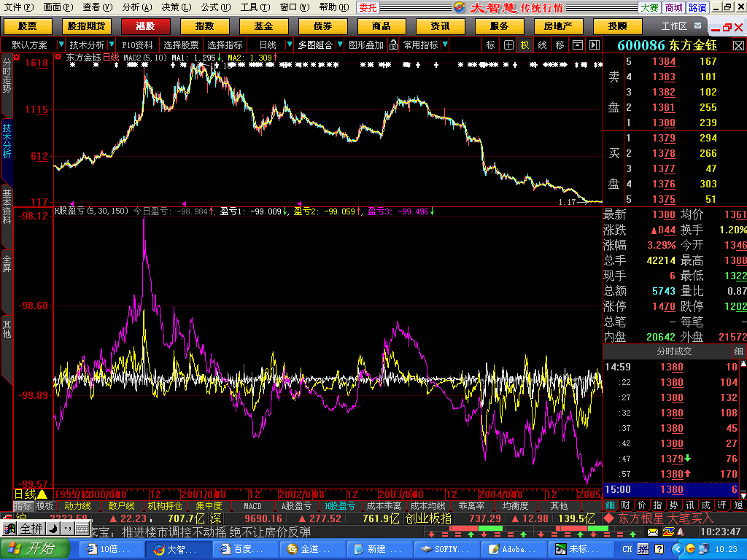Select the 港股 market button
Screen dimensions: 747x560
[x=145, y=26]
